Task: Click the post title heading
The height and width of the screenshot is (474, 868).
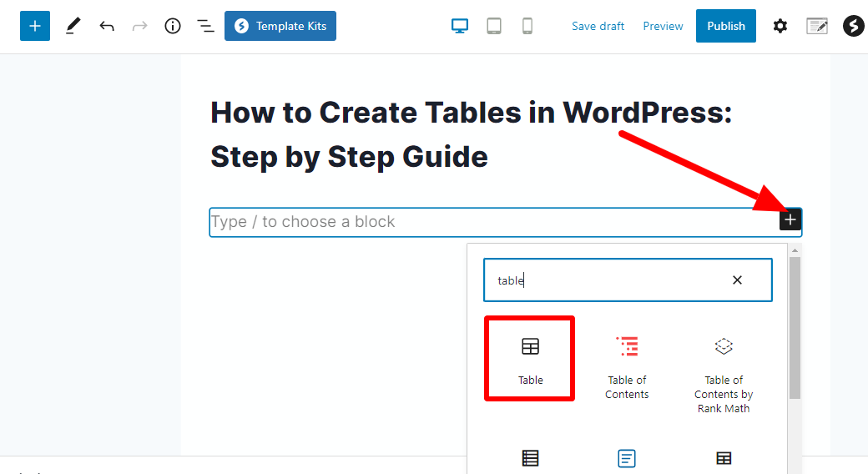Action: coord(471,134)
